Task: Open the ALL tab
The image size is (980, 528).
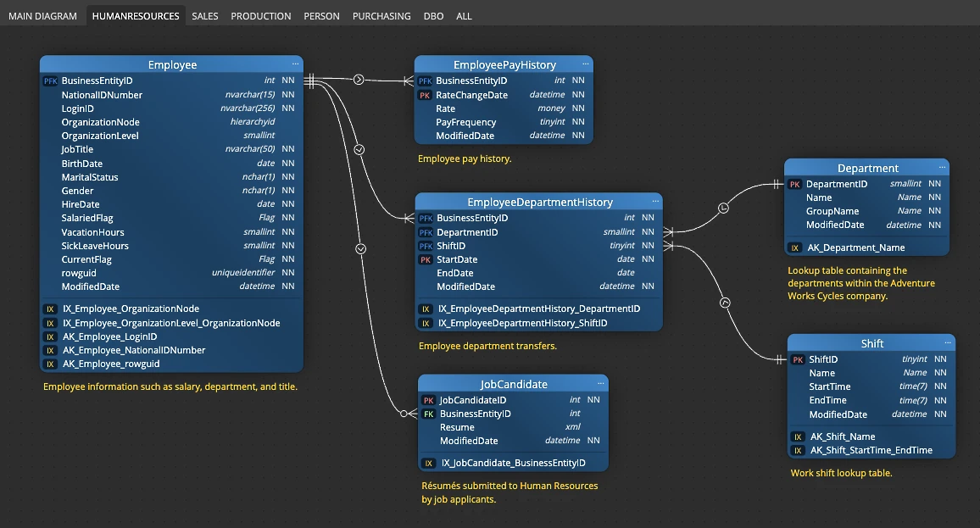Action: coord(464,16)
